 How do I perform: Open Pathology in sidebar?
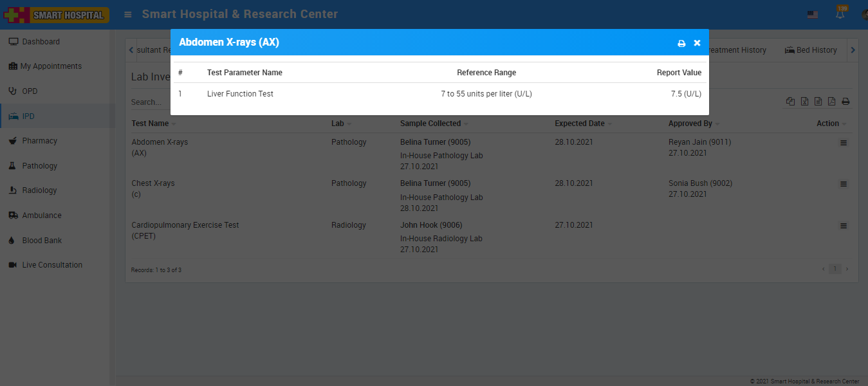pos(39,166)
